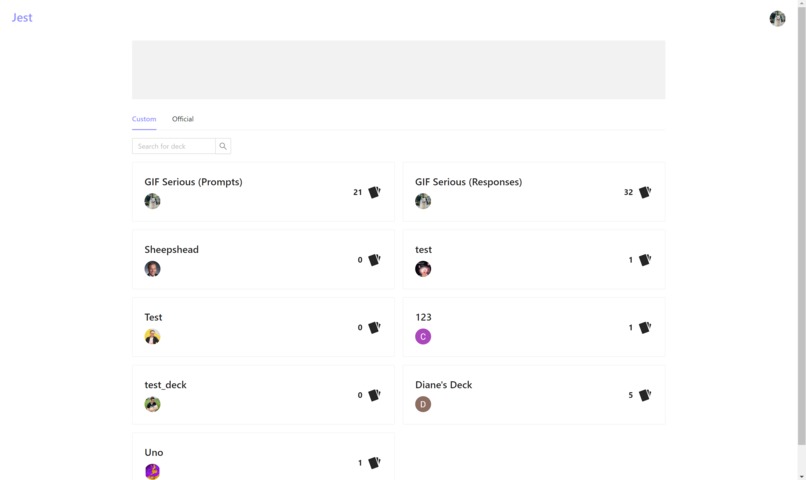Open user profile avatar in top right
806x480 pixels.
click(x=777, y=19)
